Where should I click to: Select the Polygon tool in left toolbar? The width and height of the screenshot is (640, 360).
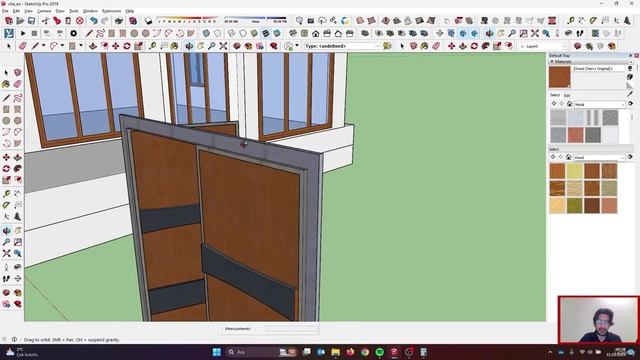pyautogui.click(x=18, y=121)
